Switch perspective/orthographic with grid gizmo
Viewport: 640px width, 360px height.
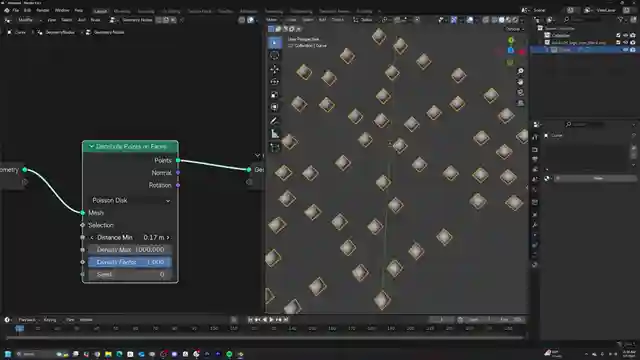pyautogui.click(x=520, y=103)
